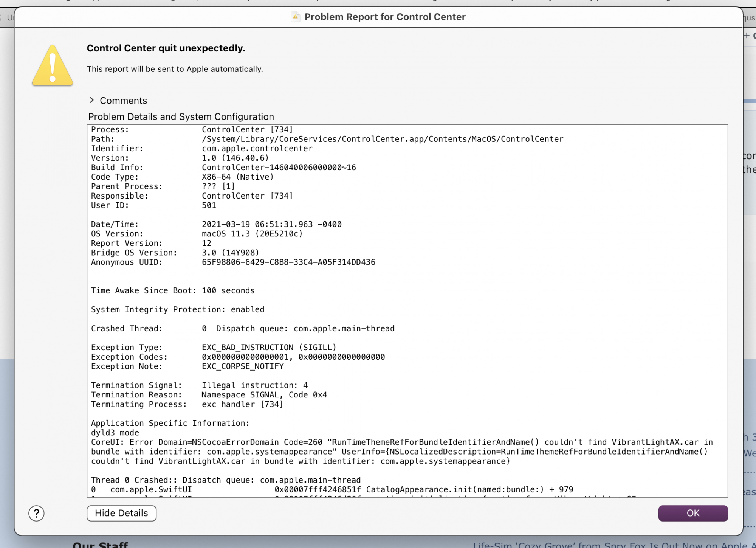Expand the Comments disclosure chevron
756x548 pixels.
pyautogui.click(x=91, y=100)
